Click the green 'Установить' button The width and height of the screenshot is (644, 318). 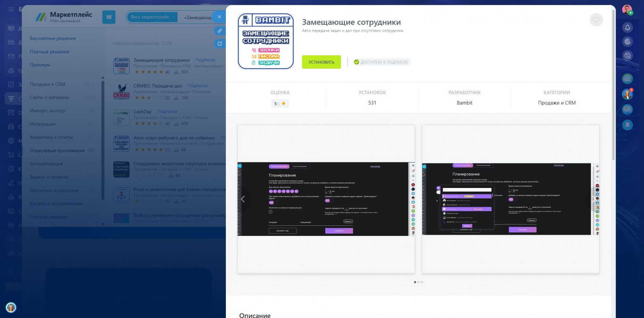(x=321, y=62)
